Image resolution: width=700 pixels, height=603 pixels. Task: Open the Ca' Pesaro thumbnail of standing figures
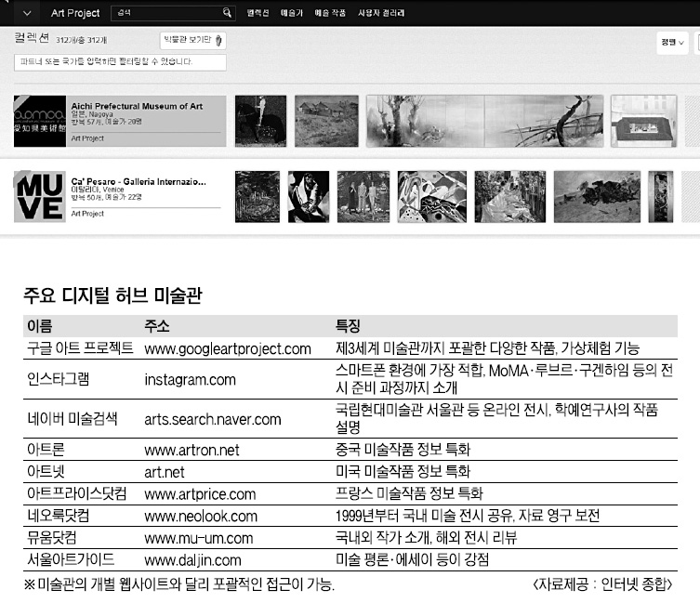tap(363, 196)
